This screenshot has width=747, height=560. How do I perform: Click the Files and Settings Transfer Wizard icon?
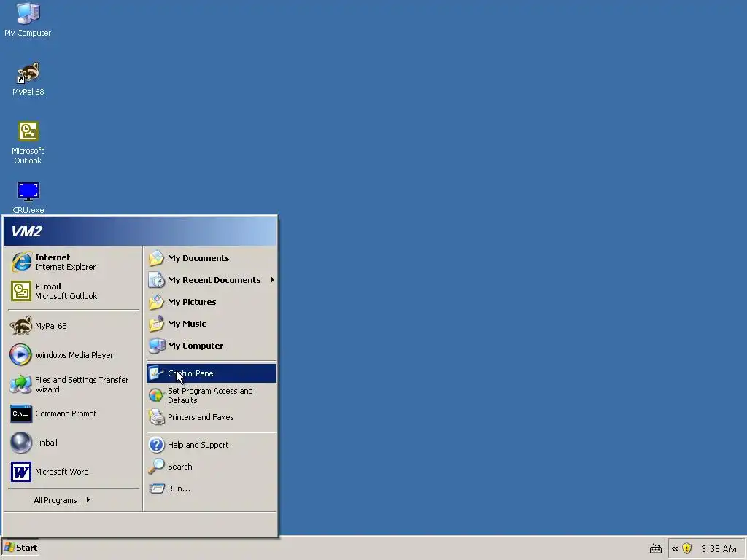[21, 384]
